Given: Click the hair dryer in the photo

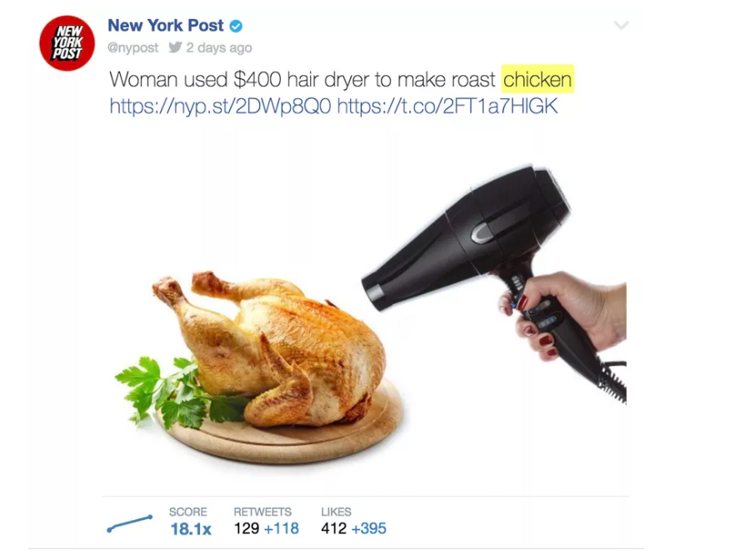Looking at the screenshot, I should point(484,261).
